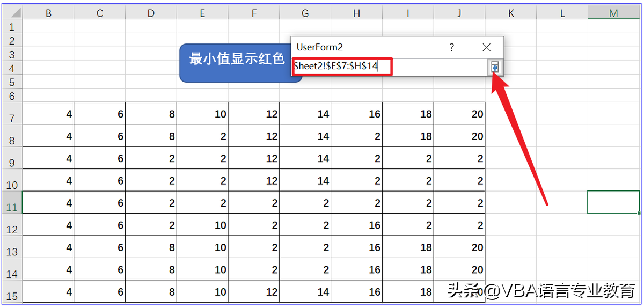Image resolution: width=644 pixels, height=308 pixels.
Task: Select row 14 header
Action: pos(12,269)
